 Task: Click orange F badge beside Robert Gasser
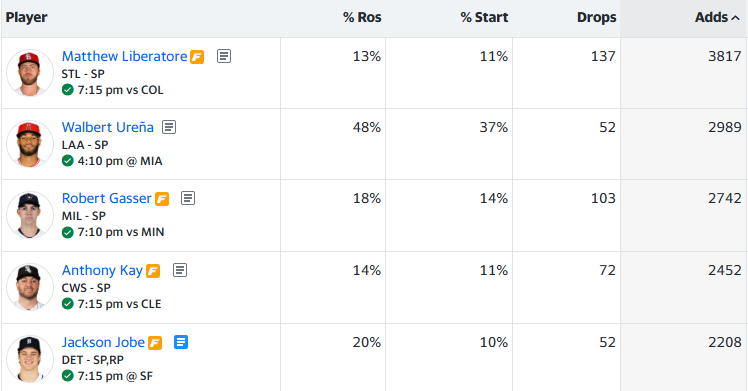coord(162,199)
